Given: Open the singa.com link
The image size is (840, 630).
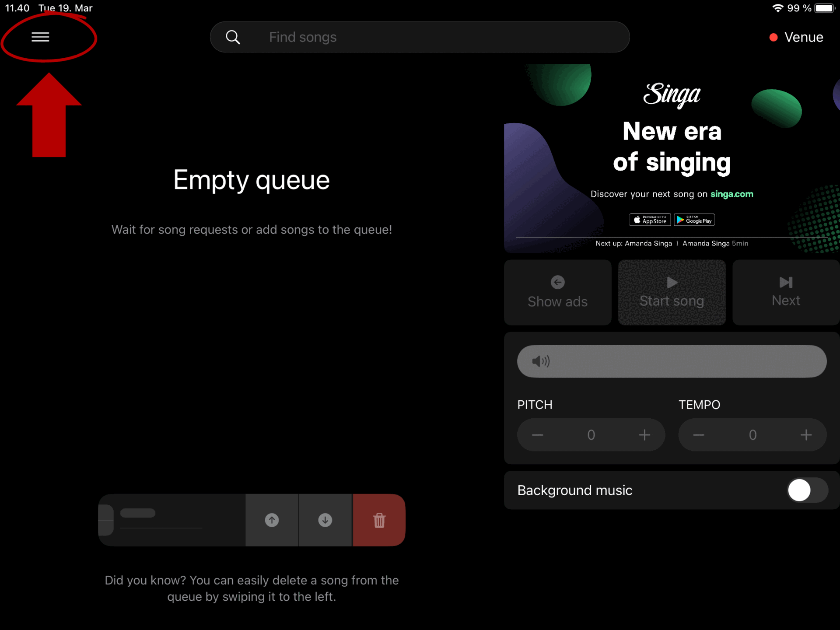Looking at the screenshot, I should (x=731, y=194).
